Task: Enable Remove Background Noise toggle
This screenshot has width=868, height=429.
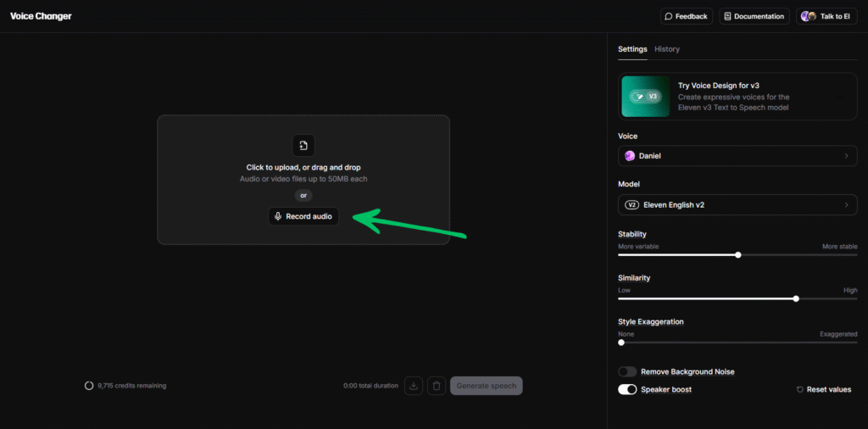Action: coord(627,371)
